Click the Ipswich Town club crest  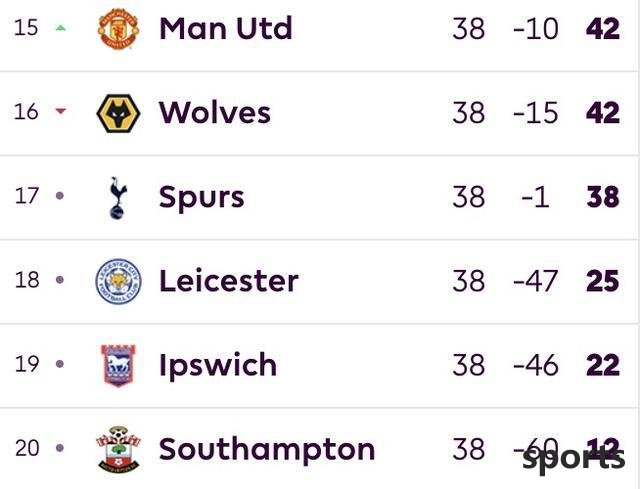pyautogui.click(x=118, y=365)
